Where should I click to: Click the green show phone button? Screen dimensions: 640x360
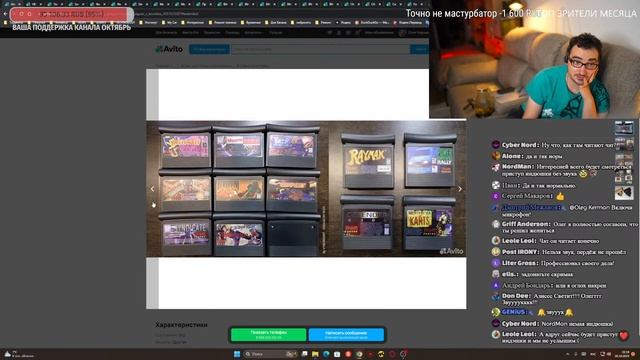269,335
